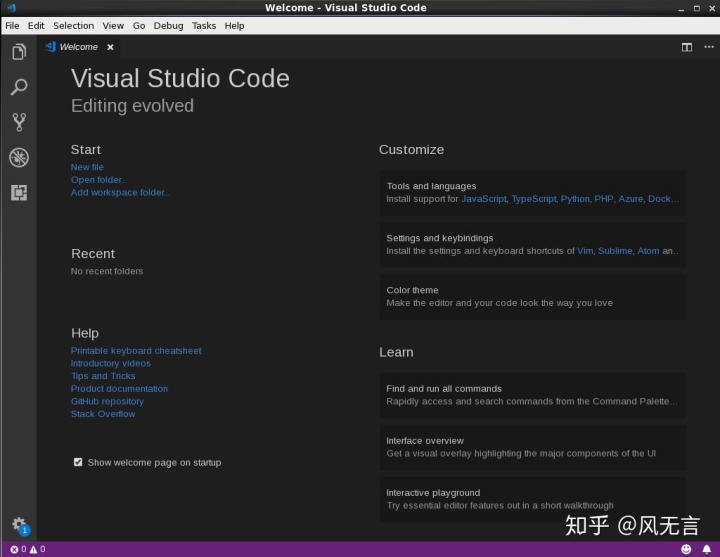Click the feedback smiley in status bar
720x557 pixels.
(x=686, y=549)
